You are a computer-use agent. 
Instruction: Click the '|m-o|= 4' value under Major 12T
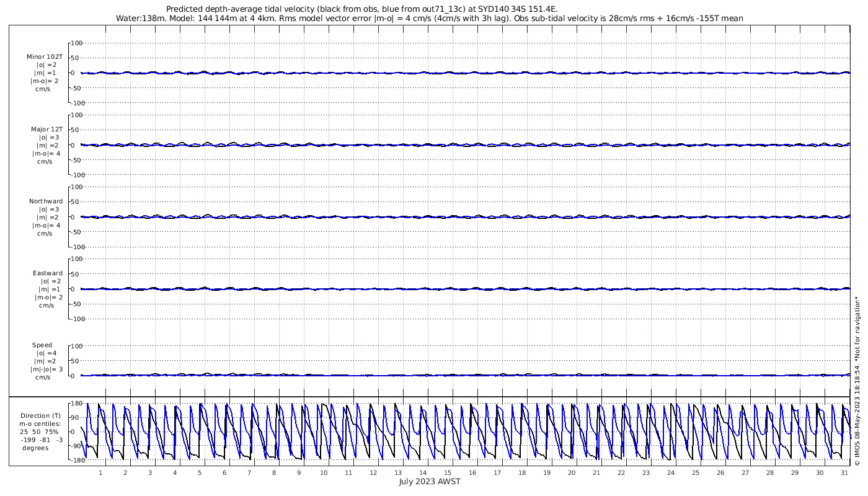[46, 154]
